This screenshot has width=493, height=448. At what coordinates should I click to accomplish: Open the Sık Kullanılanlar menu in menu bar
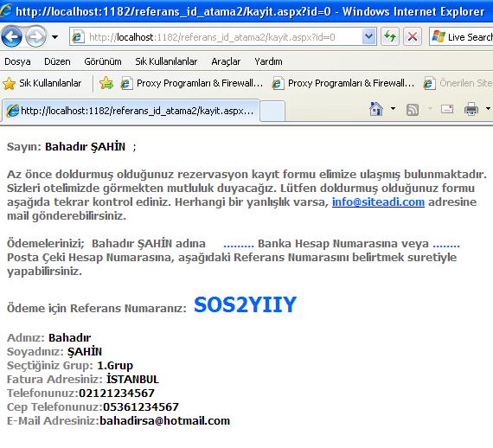(166, 61)
